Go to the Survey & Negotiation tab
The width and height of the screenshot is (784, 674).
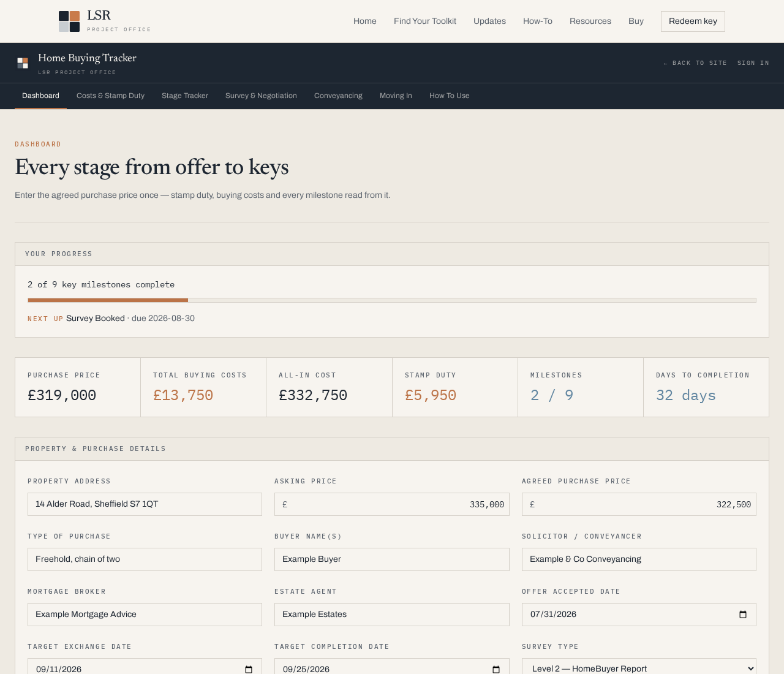tap(261, 96)
